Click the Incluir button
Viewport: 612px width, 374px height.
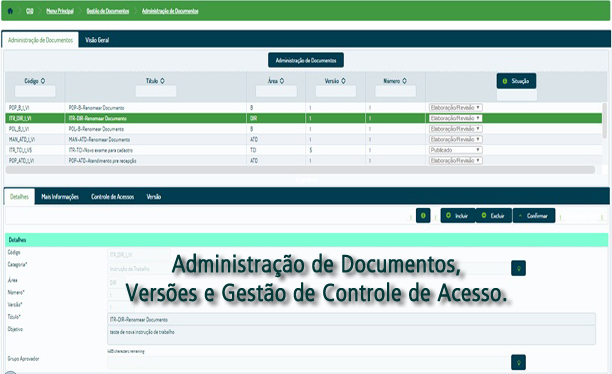[457, 215]
